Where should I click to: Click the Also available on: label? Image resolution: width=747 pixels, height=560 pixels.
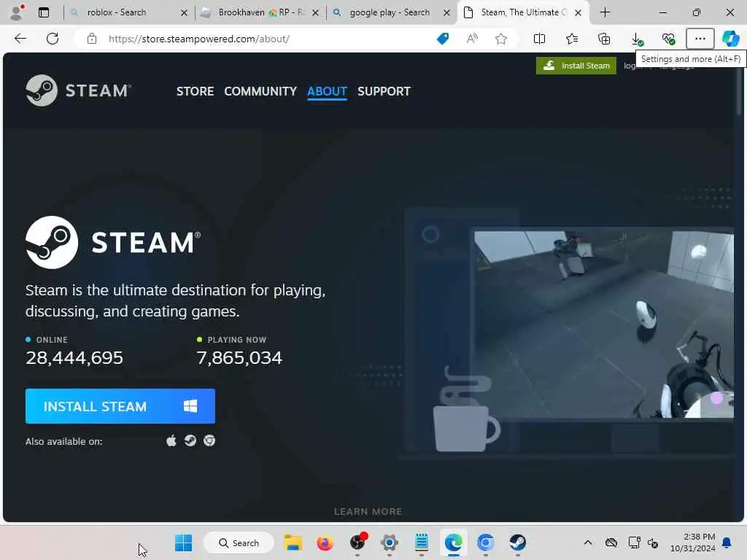pyautogui.click(x=64, y=441)
